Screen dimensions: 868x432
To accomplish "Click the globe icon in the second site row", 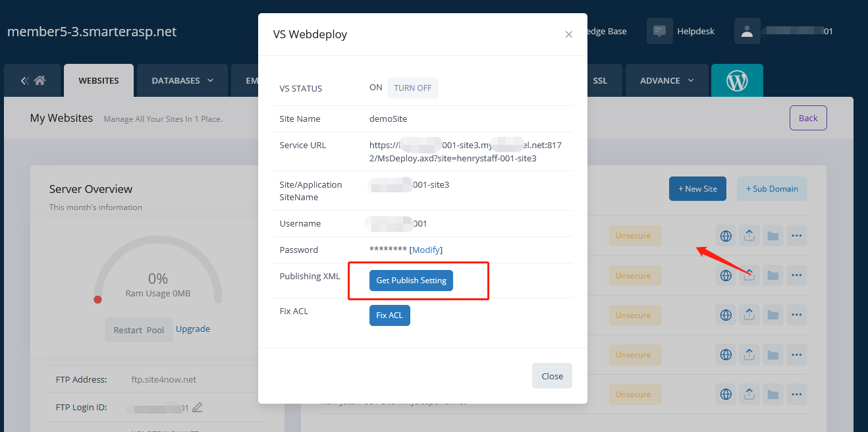I will click(x=726, y=275).
